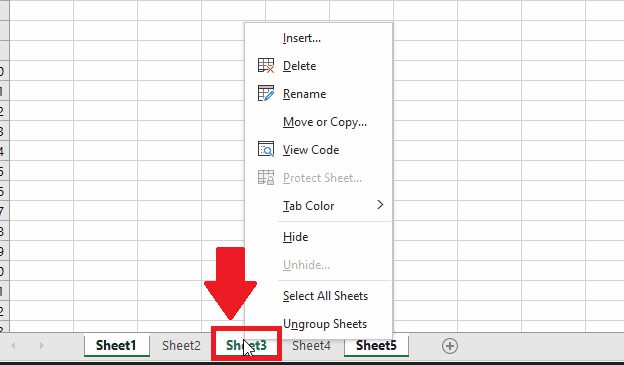
Task: Click the previous sheet scroll arrow
Action: coord(13,345)
